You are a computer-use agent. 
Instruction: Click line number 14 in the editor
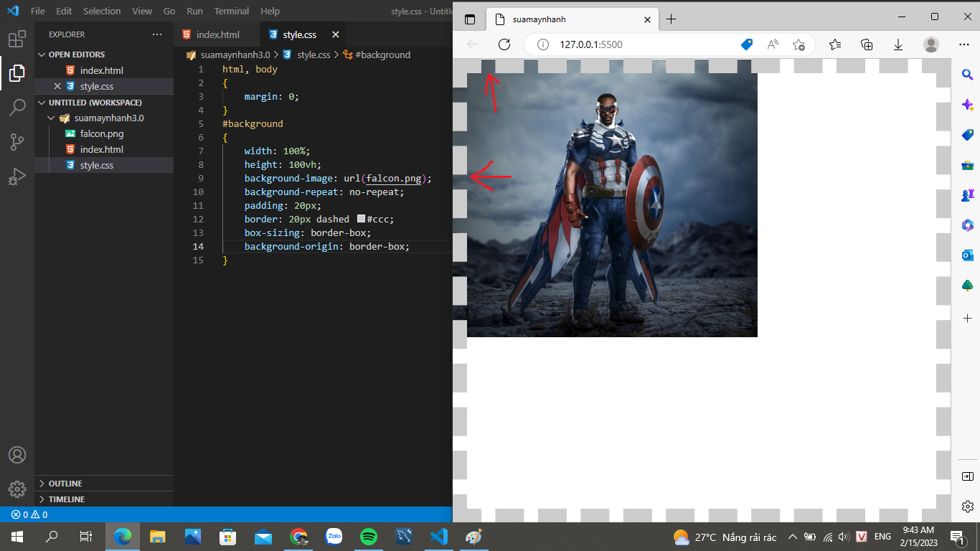(198, 246)
